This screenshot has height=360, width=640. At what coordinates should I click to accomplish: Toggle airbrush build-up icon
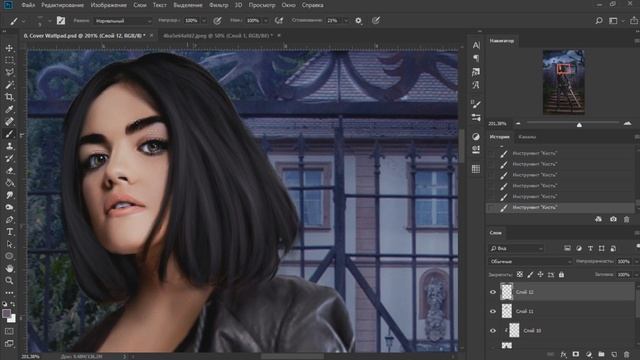click(279, 20)
